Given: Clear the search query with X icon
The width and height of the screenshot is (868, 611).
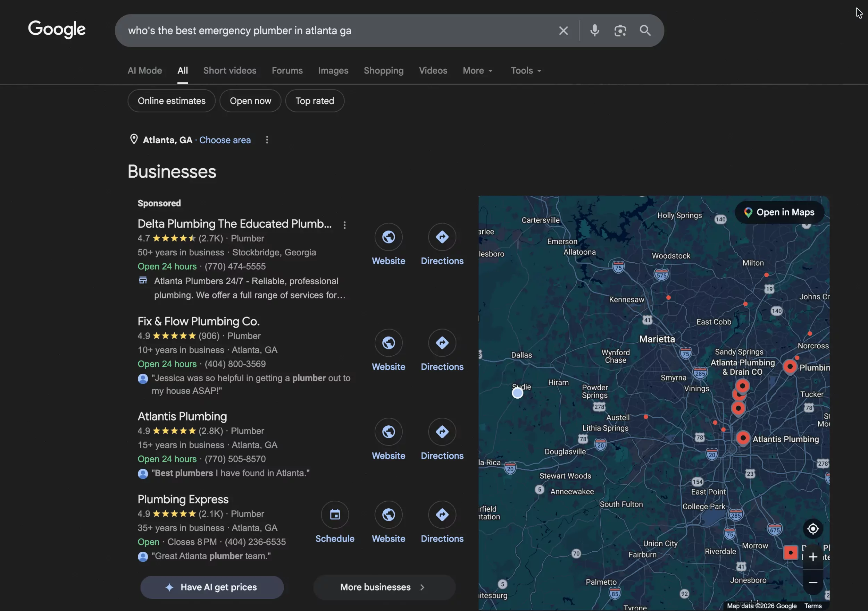Looking at the screenshot, I should (x=563, y=31).
